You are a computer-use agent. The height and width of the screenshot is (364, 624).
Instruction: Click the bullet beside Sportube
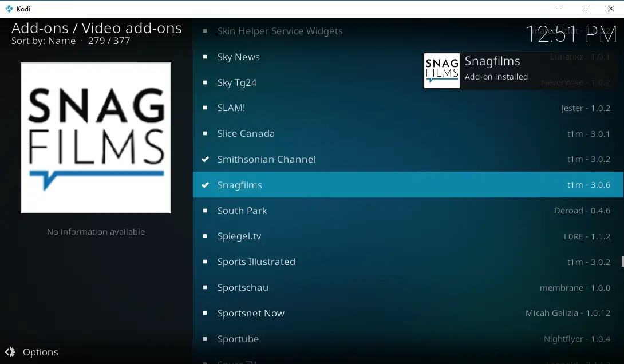click(205, 339)
